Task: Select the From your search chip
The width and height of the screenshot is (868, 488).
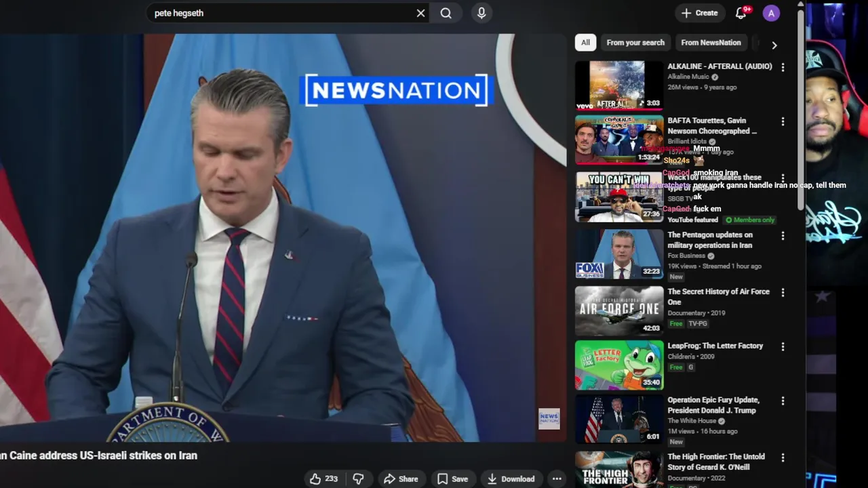Action: [635, 42]
